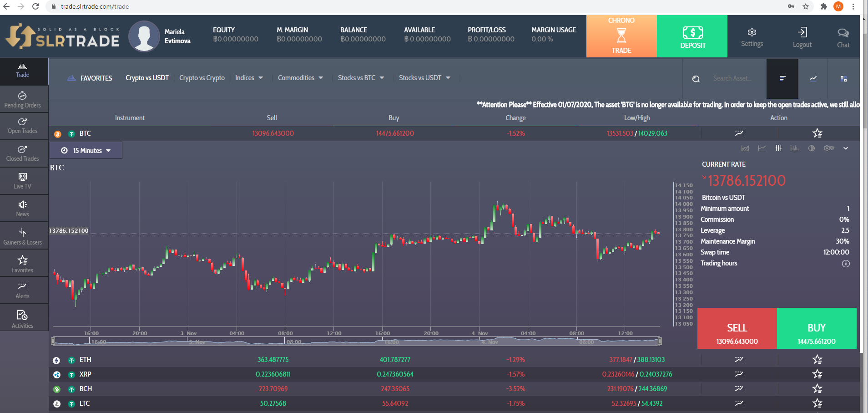Image resolution: width=868 pixels, height=413 pixels.
Task: Select candlestick chart type
Action: [778, 148]
